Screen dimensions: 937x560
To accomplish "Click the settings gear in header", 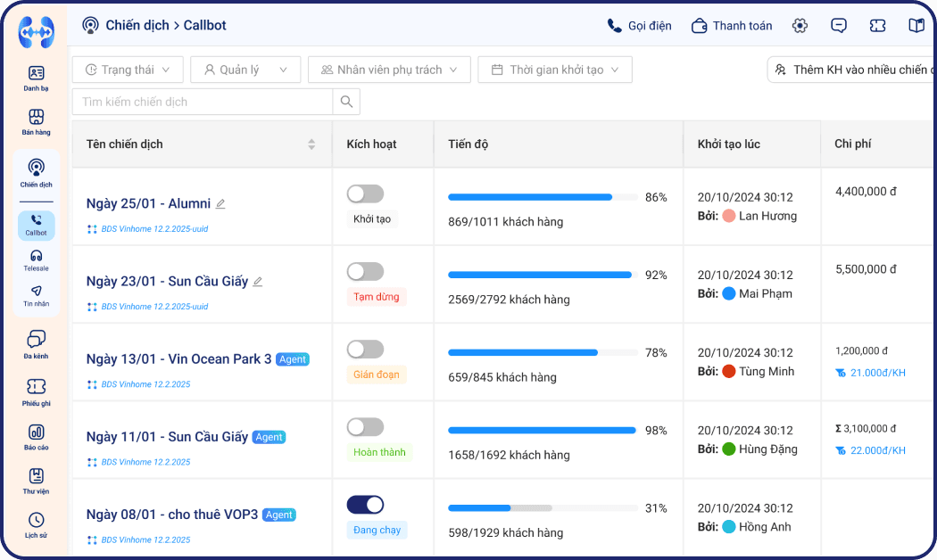I will click(800, 26).
